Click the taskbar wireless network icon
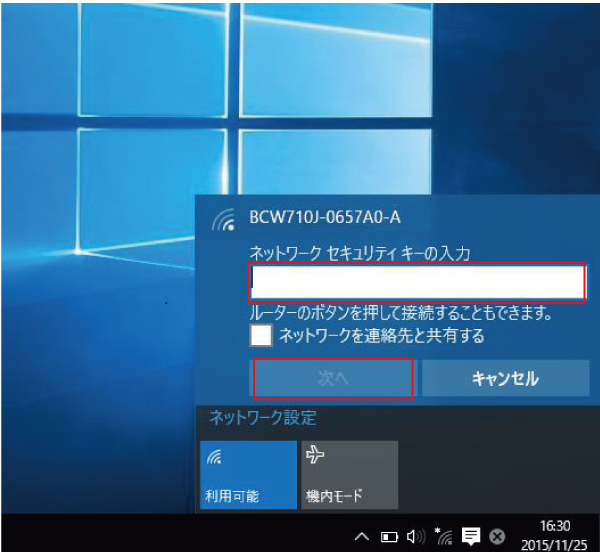This screenshot has height=552, width=600. (x=443, y=536)
